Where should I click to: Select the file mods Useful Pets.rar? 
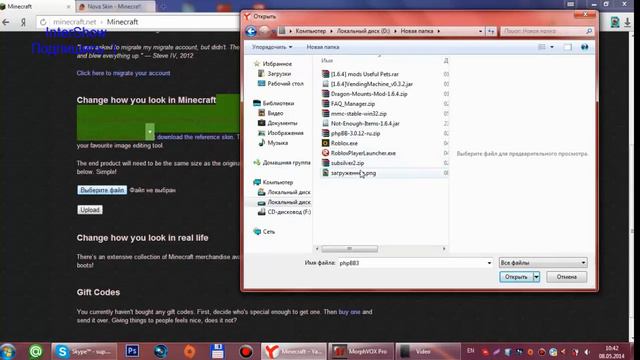click(364, 74)
